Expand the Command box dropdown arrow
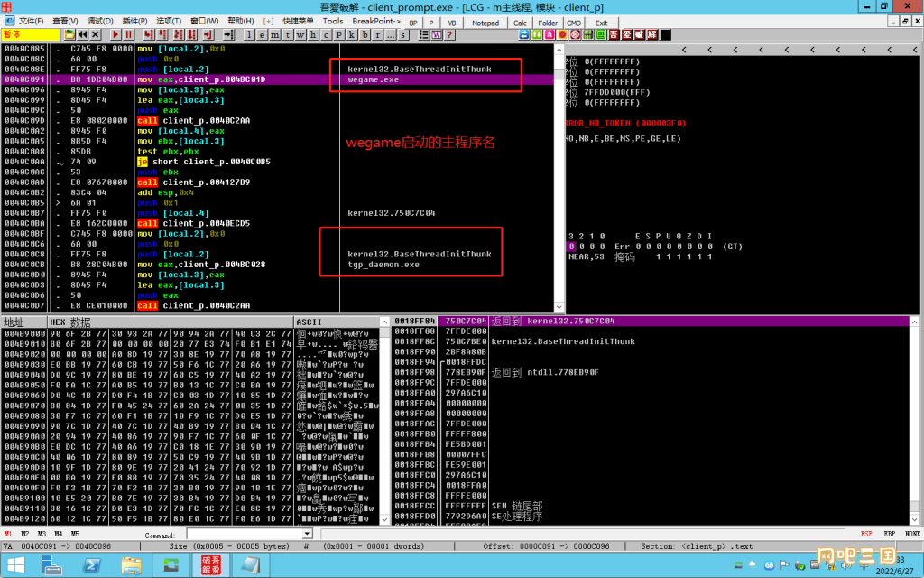Viewport: 924px width, 578px height. [307, 535]
